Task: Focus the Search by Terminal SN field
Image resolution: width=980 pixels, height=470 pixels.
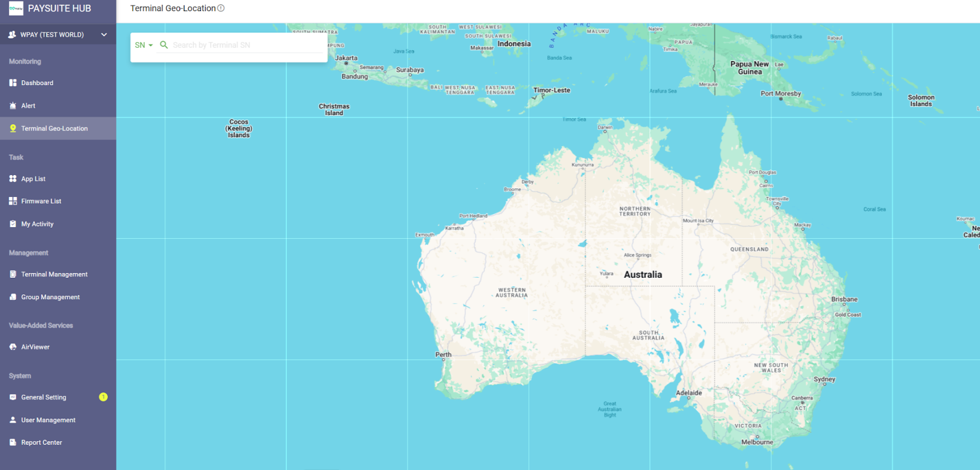Action: click(x=247, y=45)
